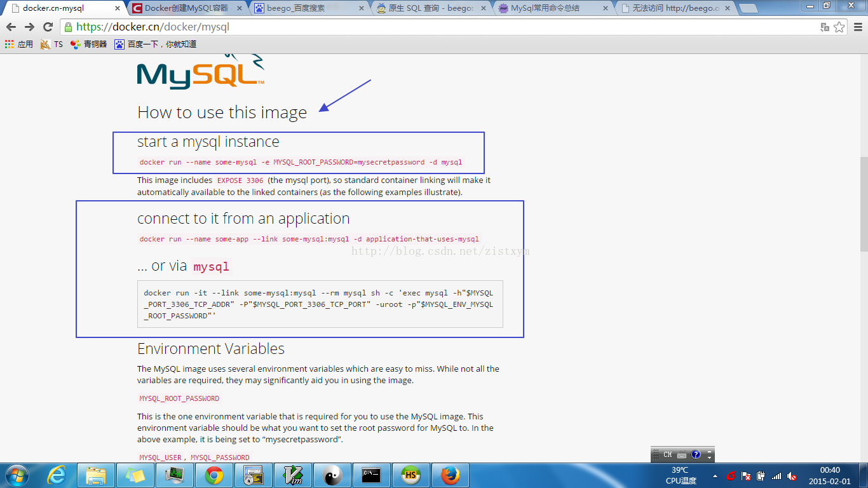Click the page vertical scrollbar thumb
Viewport: 868px width, 488px height.
pyautogui.click(x=863, y=203)
